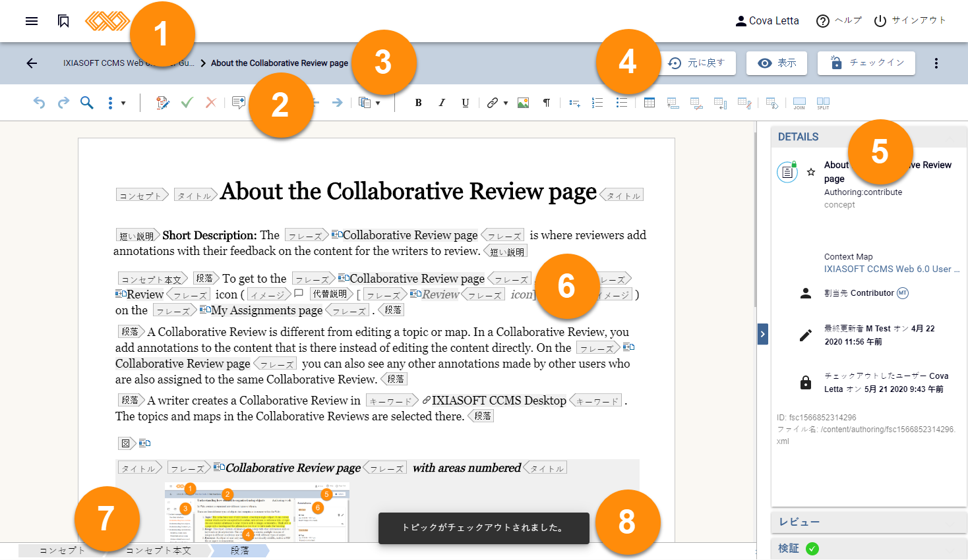The height and width of the screenshot is (560, 968).
Task: Go back using the left arrow
Action: point(32,63)
